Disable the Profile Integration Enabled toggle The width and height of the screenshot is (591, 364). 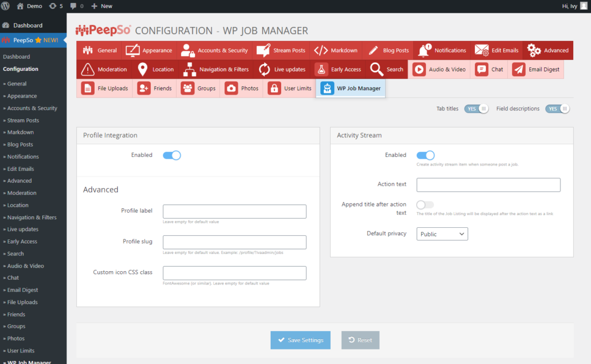(171, 155)
